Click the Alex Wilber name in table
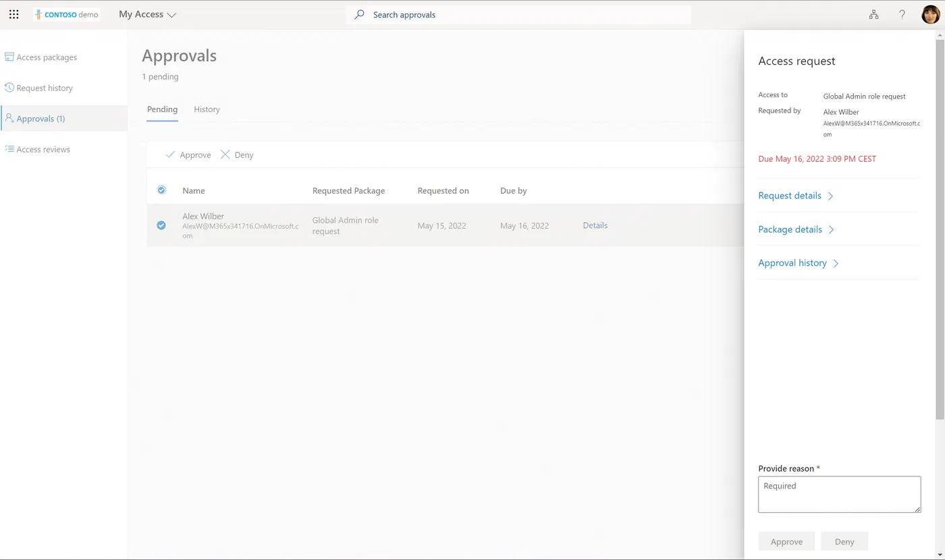Viewport: 945px width, 560px height. pyautogui.click(x=203, y=217)
